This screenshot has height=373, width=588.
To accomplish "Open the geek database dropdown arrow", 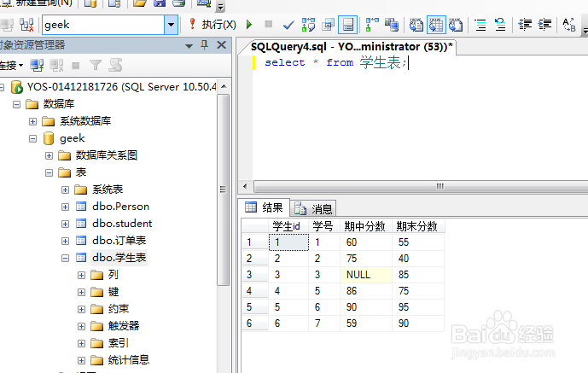I will pos(171,25).
